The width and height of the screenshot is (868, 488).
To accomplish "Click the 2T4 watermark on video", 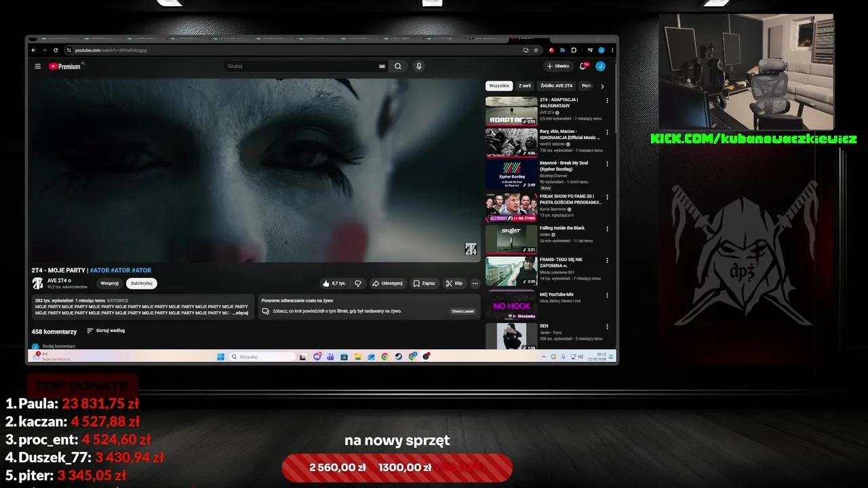I will coord(471,249).
